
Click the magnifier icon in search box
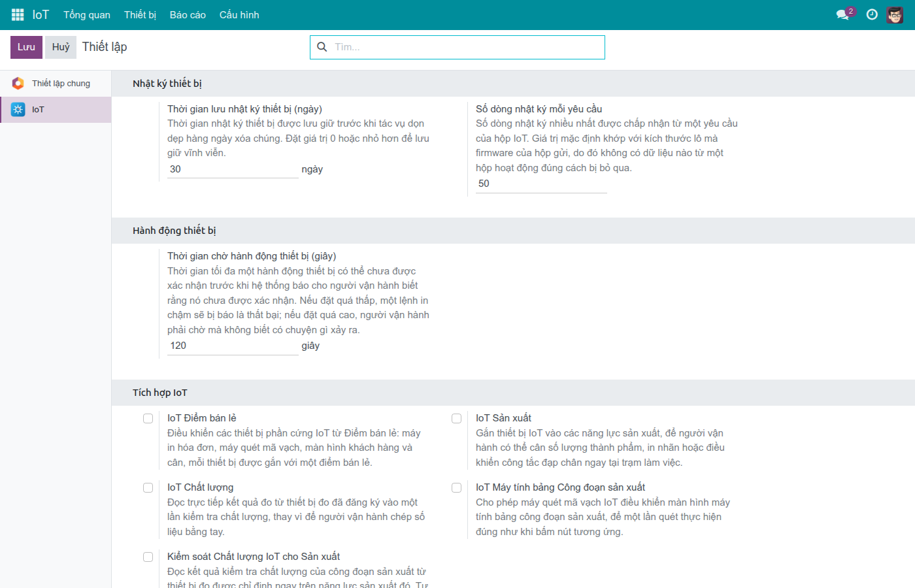[322, 47]
